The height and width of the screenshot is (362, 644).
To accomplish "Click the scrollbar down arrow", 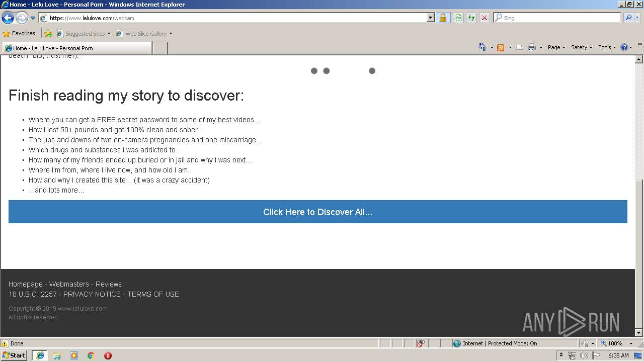I will [x=639, y=333].
